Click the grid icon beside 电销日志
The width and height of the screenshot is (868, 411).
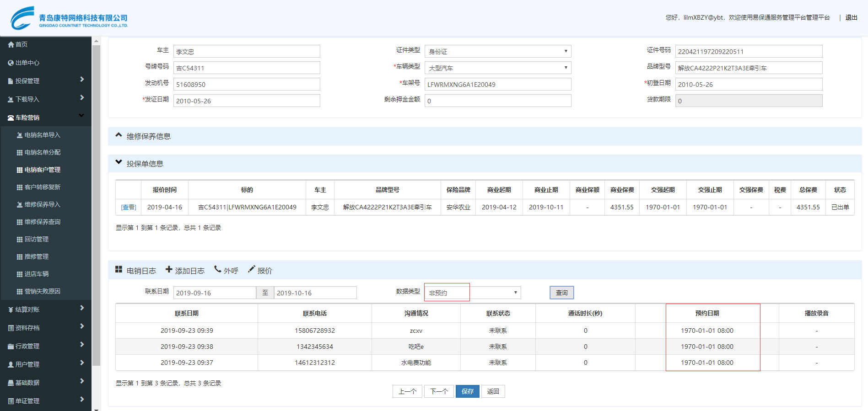(x=119, y=269)
